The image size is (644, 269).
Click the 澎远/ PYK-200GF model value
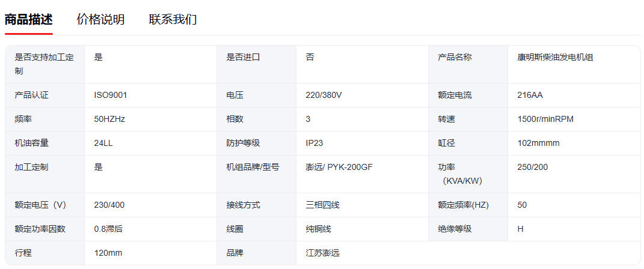click(x=339, y=167)
